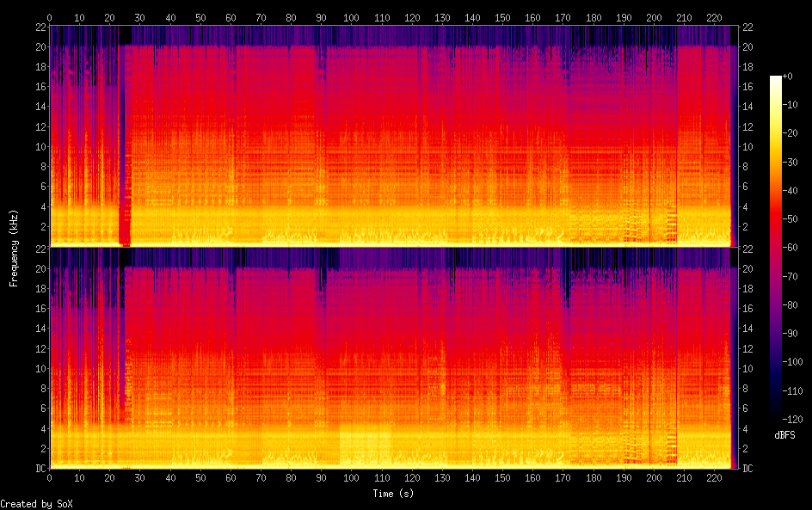Image resolution: width=812 pixels, height=510 pixels.
Task: Click the 0 tick on the bottom time axis
Action: (50, 477)
